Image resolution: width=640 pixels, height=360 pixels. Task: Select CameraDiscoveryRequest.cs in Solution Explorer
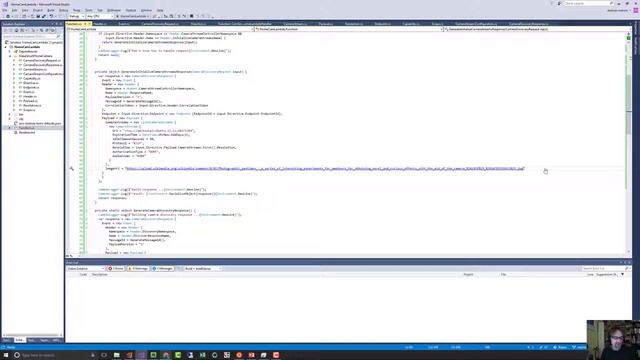[x=42, y=60]
